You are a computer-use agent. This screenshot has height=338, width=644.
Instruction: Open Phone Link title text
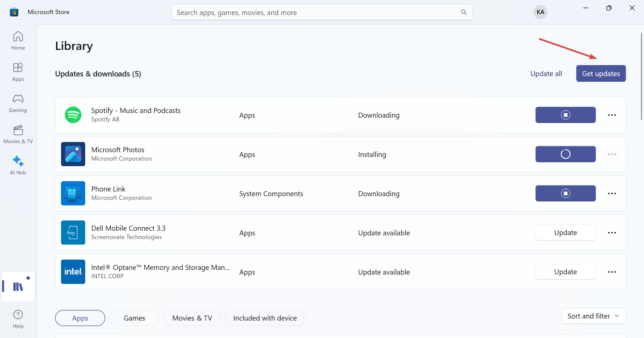pos(108,189)
